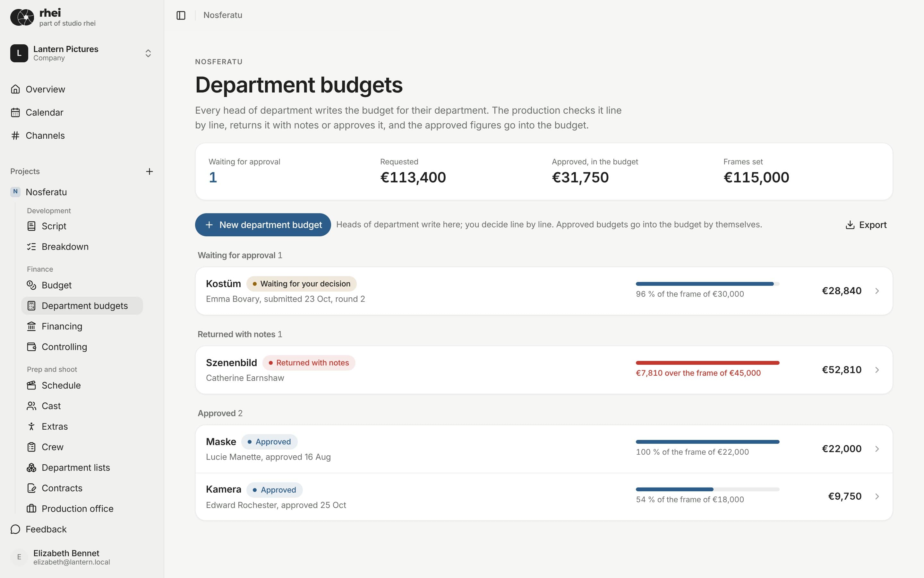Click the Waiting for approval count 1
The height and width of the screenshot is (578, 924).
[213, 177]
